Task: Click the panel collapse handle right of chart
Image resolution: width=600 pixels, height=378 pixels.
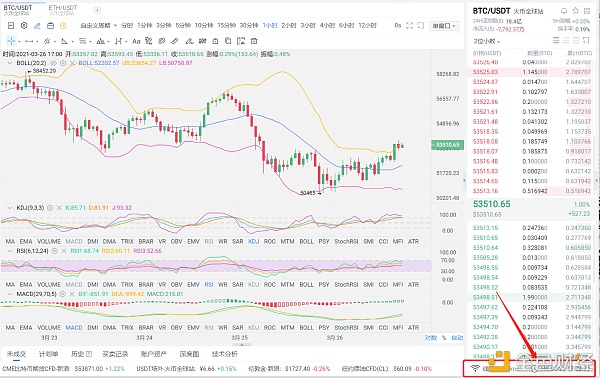Action: [x=465, y=180]
